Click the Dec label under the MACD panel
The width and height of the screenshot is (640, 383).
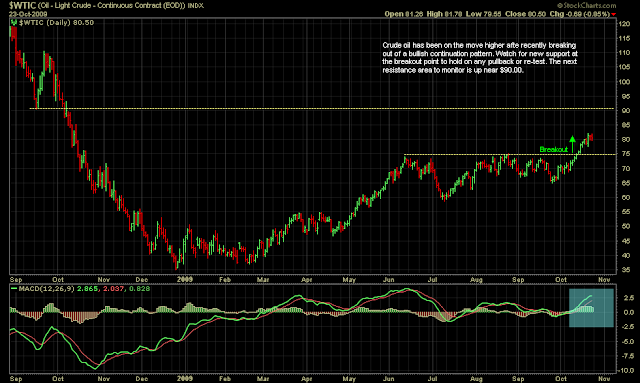tap(142, 379)
